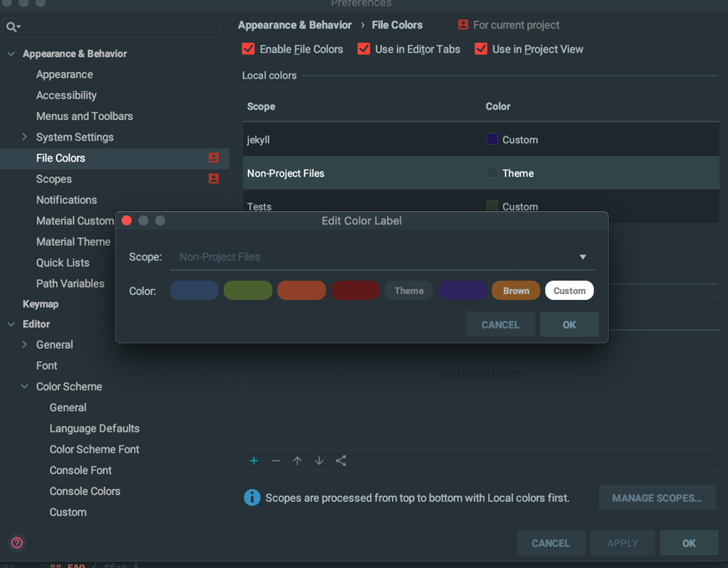Click the remove scope minus icon
Image resolution: width=728 pixels, height=568 pixels.
coord(276,461)
